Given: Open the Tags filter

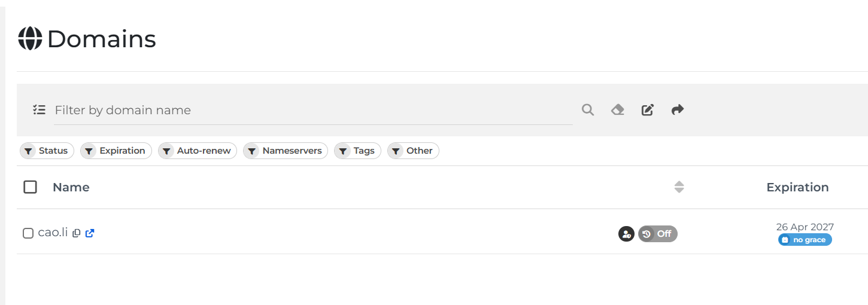Looking at the screenshot, I should click(357, 151).
